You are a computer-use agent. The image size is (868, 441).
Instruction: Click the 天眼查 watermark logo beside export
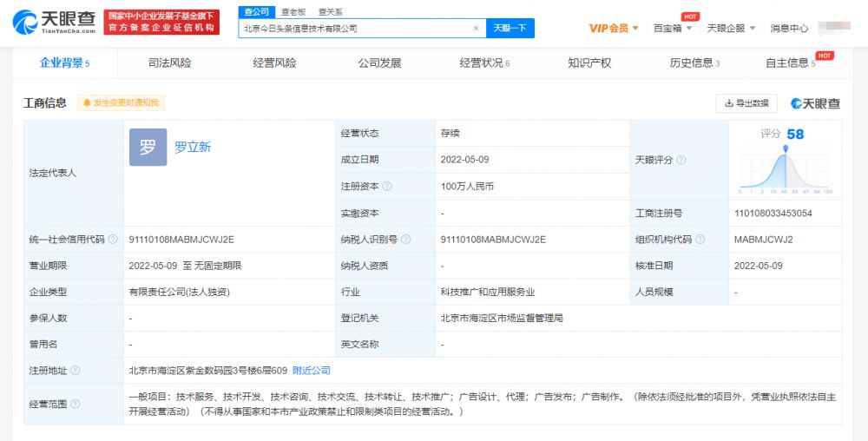pyautogui.click(x=815, y=103)
